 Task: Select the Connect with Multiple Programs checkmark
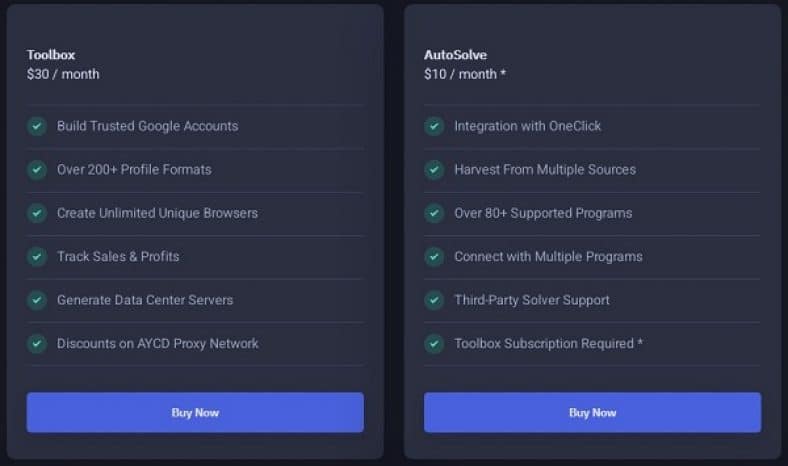click(434, 257)
